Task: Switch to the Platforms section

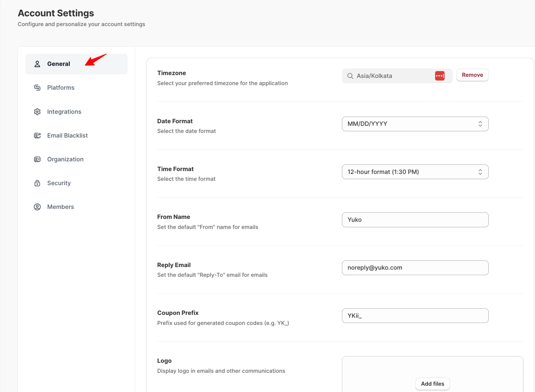Action: click(x=76, y=88)
